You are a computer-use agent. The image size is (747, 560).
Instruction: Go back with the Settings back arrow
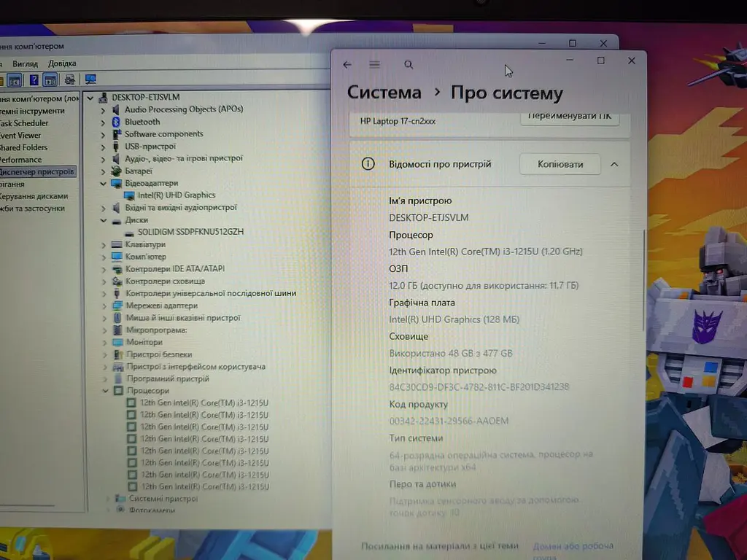[x=347, y=64]
